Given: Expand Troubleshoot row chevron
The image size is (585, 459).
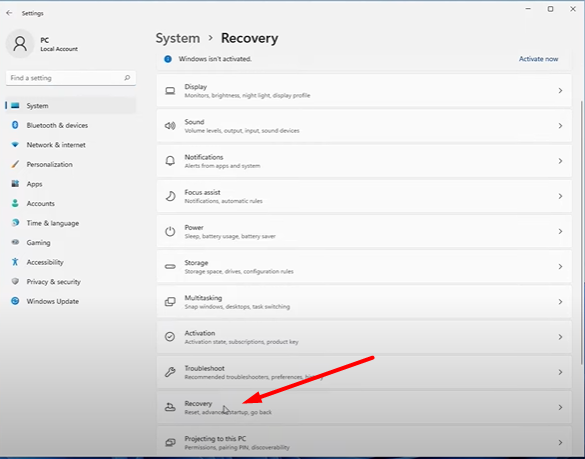Looking at the screenshot, I should (x=560, y=372).
